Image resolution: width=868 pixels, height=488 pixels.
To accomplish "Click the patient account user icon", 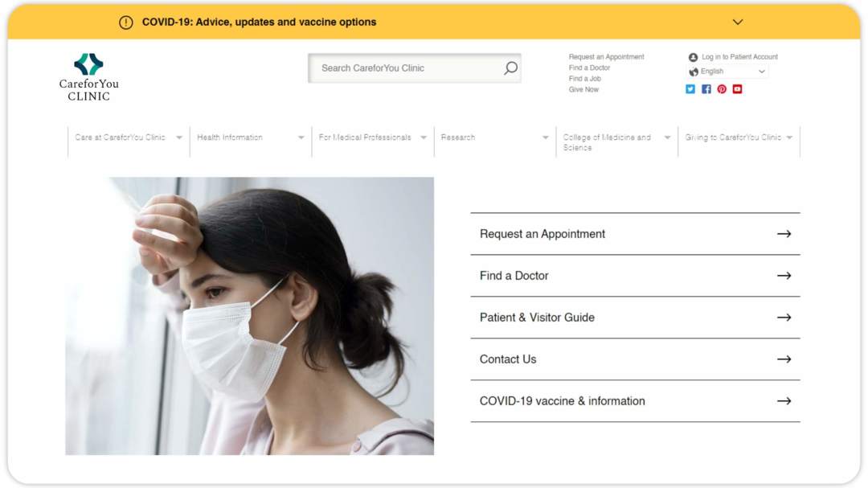I will click(x=693, y=57).
